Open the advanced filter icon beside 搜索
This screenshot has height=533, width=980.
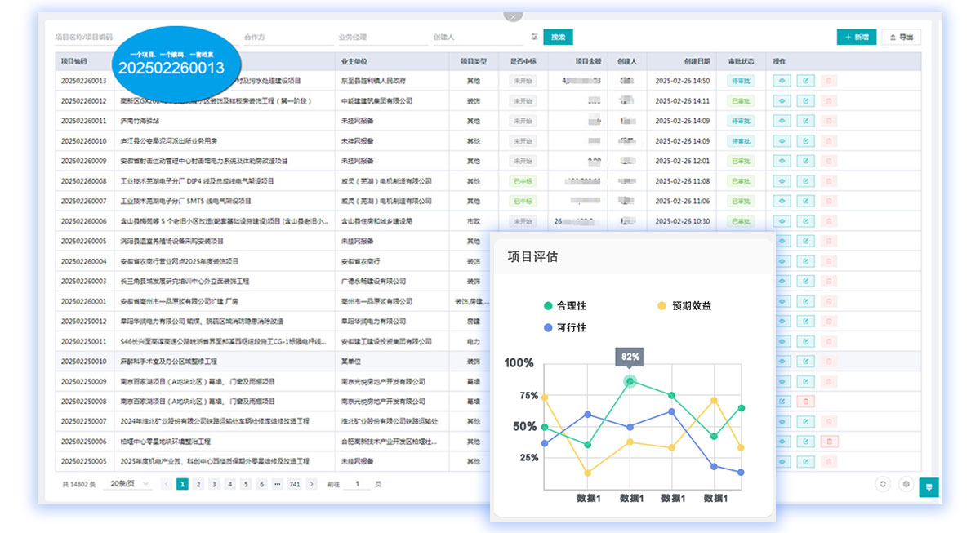[535, 37]
